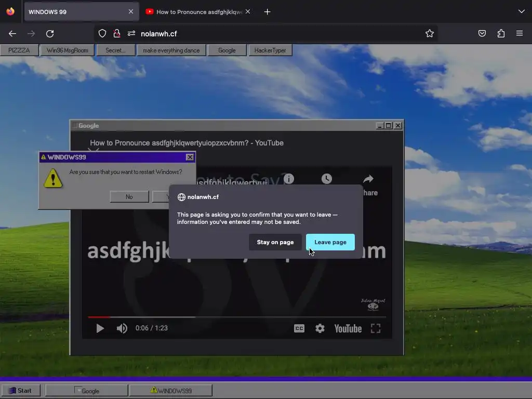This screenshot has height=399, width=532.
Task: Open Win96 MsgRoom shortcut
Action: coord(67,50)
